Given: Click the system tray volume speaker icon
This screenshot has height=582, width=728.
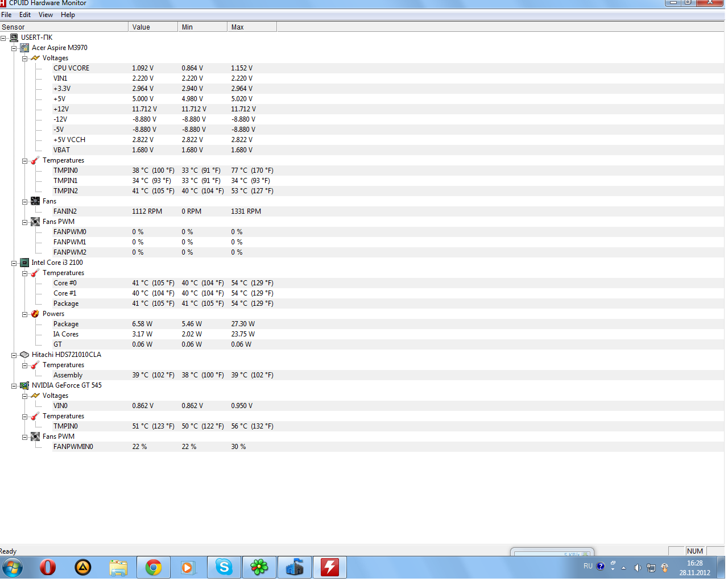Looking at the screenshot, I should point(638,567).
